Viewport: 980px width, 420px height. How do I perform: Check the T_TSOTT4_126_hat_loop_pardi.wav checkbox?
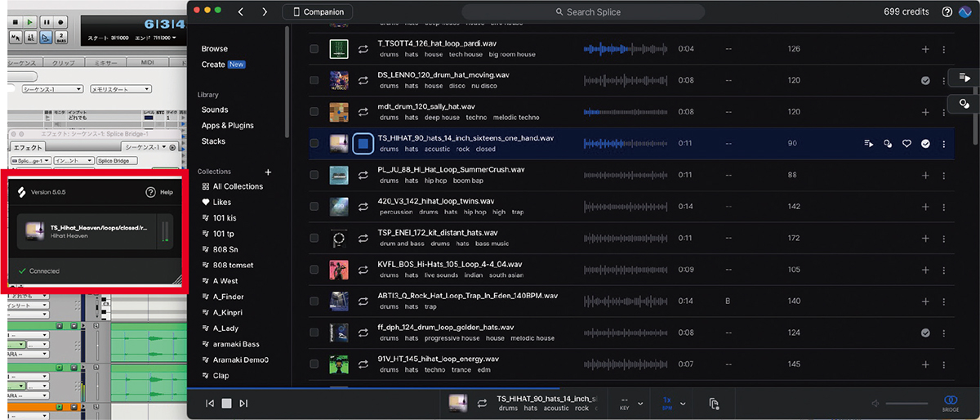click(314, 49)
